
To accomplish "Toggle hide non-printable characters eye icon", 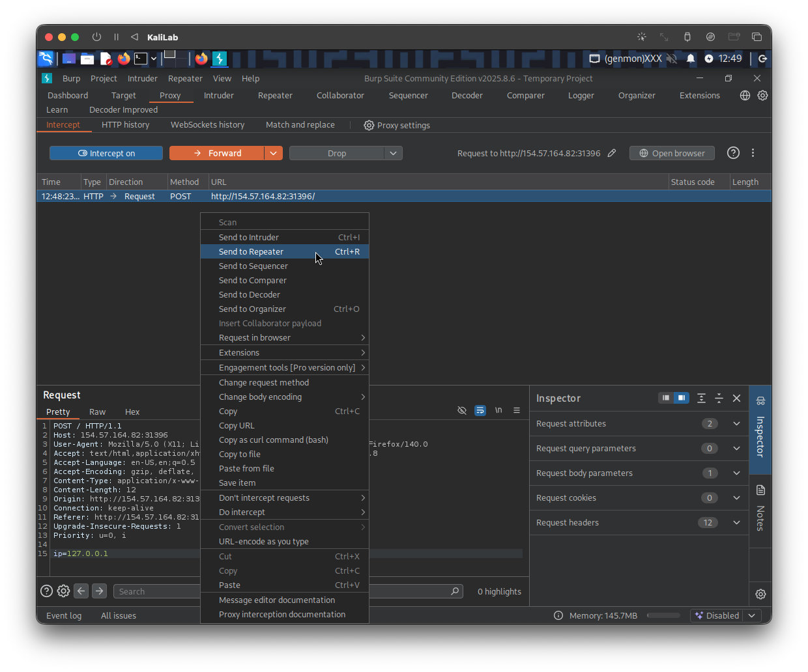I will click(x=462, y=410).
